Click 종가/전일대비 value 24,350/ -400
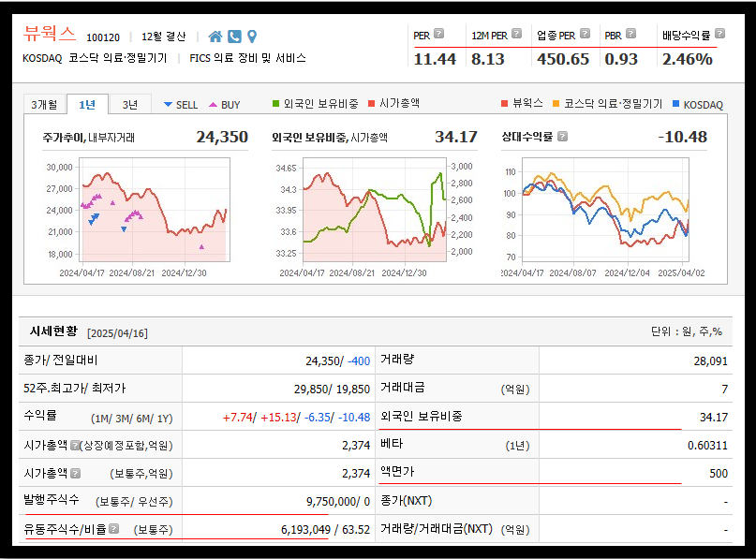The height and width of the screenshot is (559, 756). pyautogui.click(x=337, y=360)
